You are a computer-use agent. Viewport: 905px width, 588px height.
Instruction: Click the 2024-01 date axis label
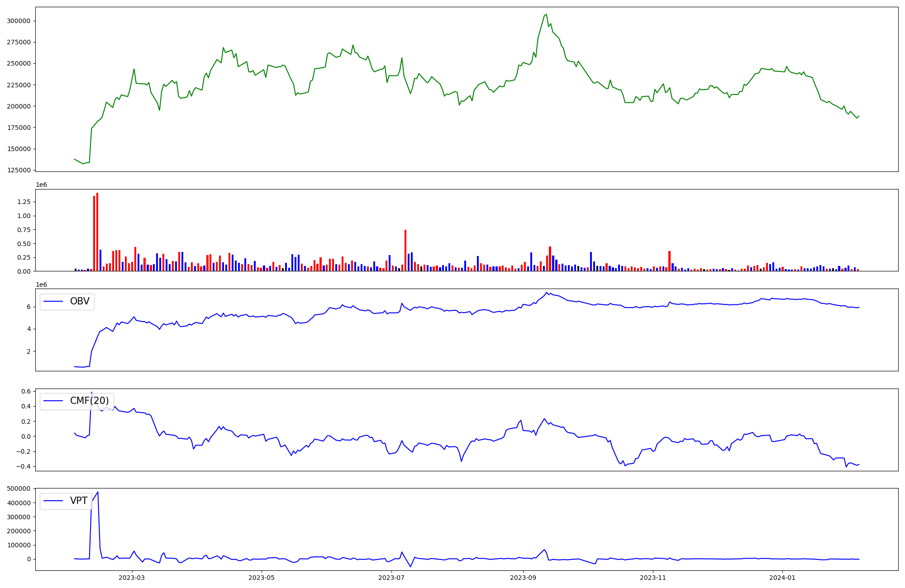click(782, 578)
